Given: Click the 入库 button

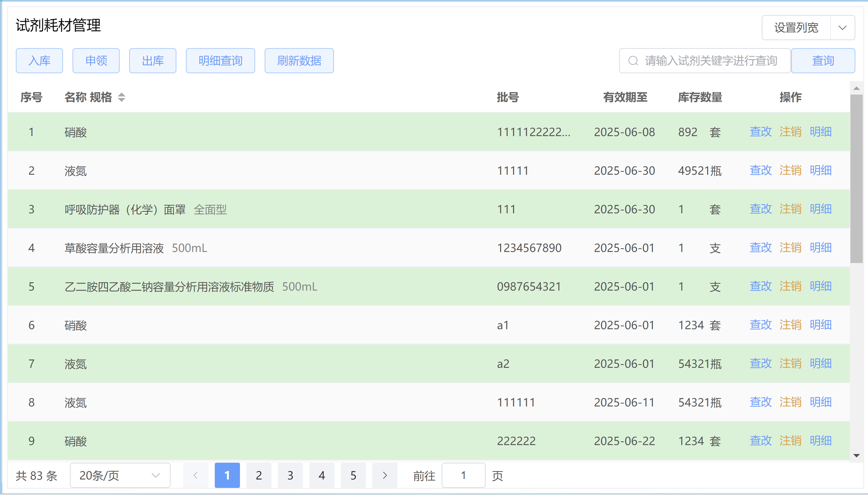Looking at the screenshot, I should 39,61.
